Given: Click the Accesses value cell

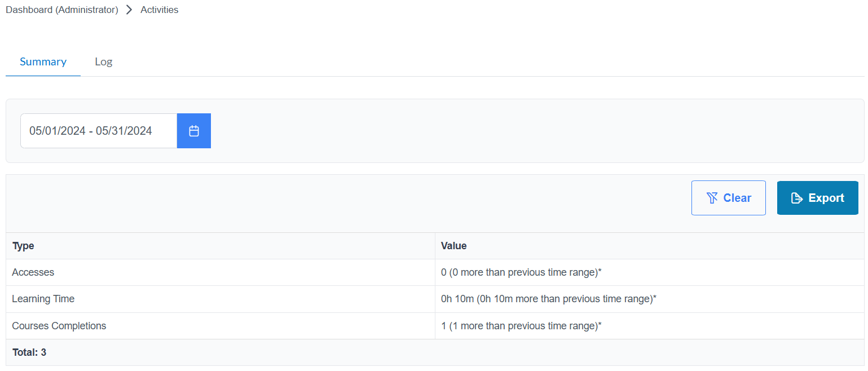Looking at the screenshot, I should click(x=521, y=272).
